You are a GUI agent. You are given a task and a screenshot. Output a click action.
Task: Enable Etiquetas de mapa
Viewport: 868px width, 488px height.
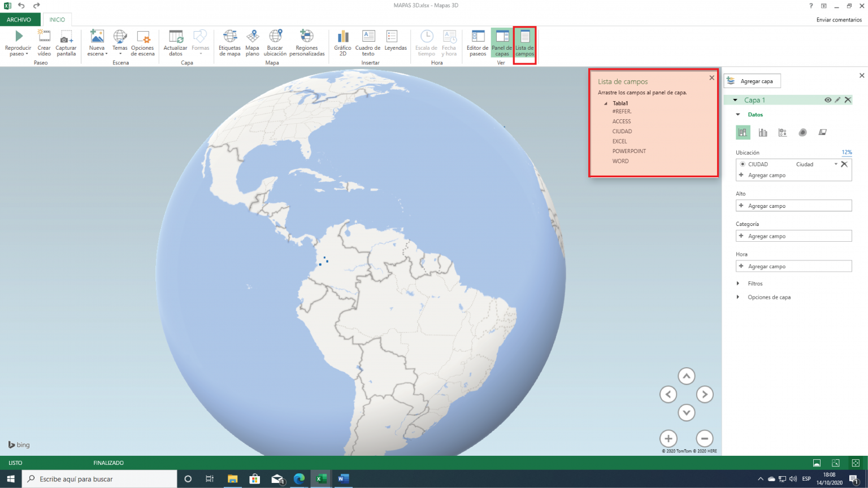pos(229,42)
